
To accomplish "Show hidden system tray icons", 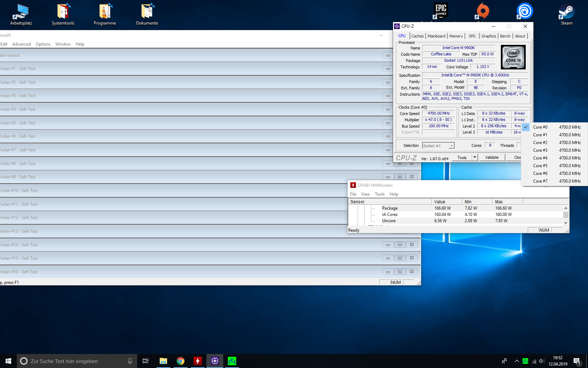I will point(517,361).
